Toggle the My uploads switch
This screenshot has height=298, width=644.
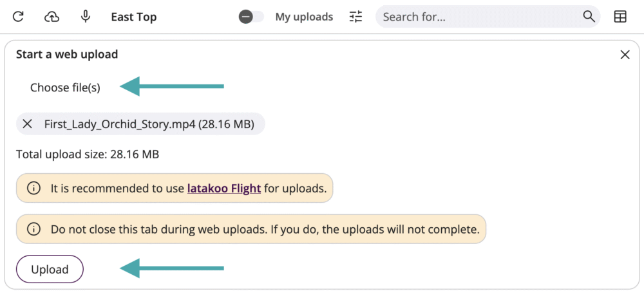251,17
